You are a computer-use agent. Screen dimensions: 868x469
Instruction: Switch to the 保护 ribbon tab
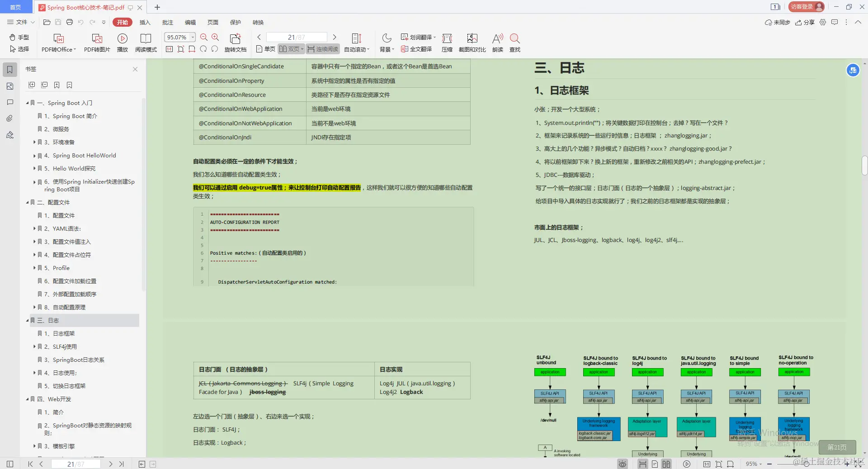coord(235,22)
